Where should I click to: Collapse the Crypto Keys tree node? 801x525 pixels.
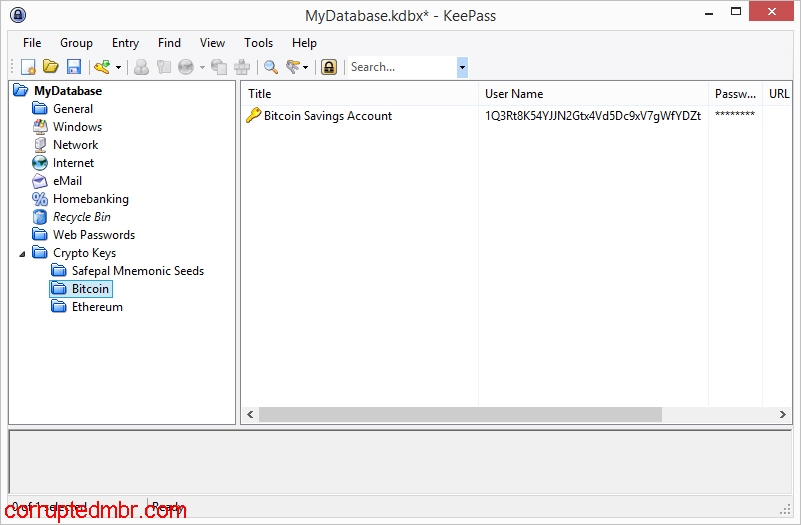22,253
